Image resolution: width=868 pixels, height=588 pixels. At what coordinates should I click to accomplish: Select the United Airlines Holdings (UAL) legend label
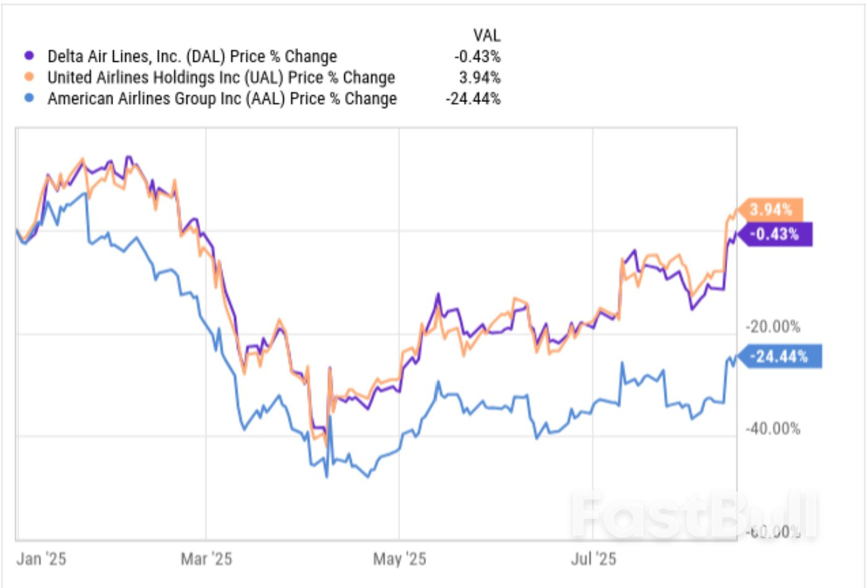coord(221,77)
